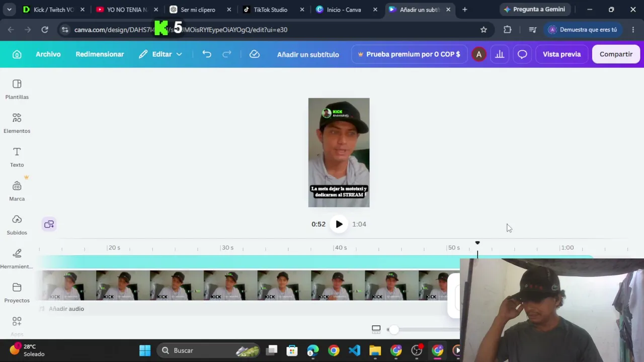Toggle the timeline grid view icon
The width and height of the screenshot is (644, 362).
376,329
